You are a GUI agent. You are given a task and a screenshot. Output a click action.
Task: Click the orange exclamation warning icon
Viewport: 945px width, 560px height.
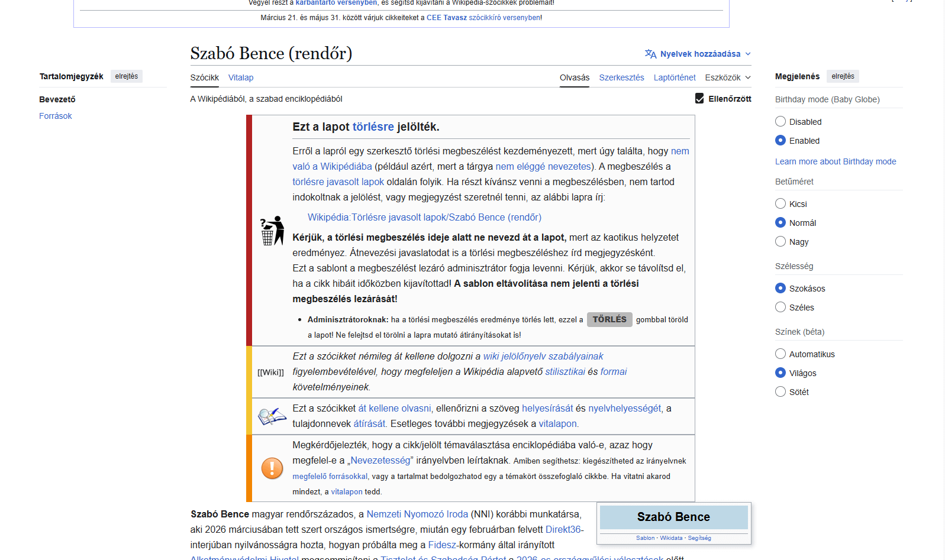click(272, 468)
